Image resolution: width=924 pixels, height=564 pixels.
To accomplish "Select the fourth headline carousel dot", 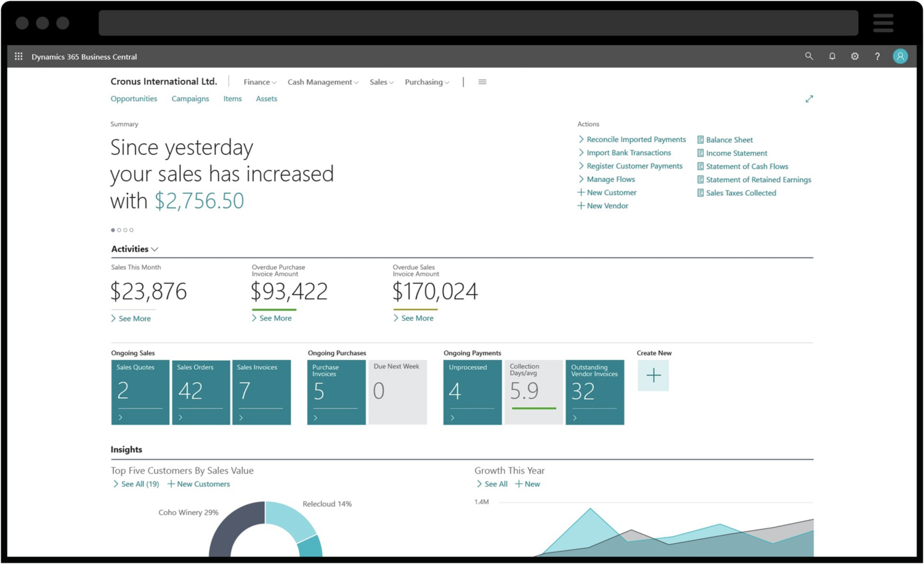I will coord(131,230).
